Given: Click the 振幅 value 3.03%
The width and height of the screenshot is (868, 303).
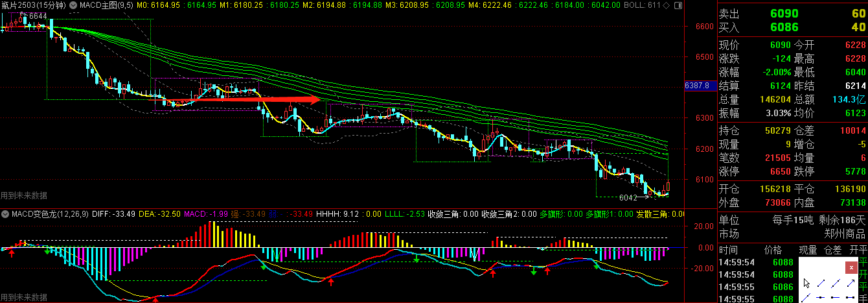Looking at the screenshot, I should pyautogui.click(x=778, y=113).
